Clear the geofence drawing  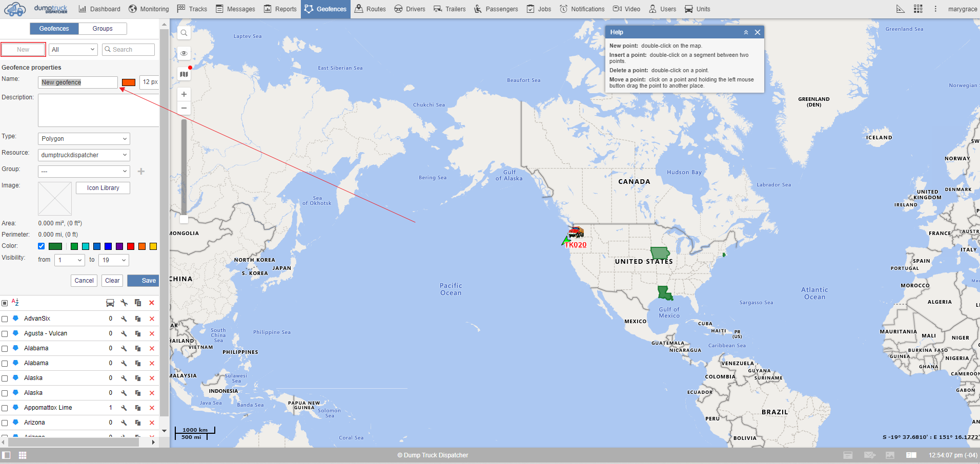point(112,280)
